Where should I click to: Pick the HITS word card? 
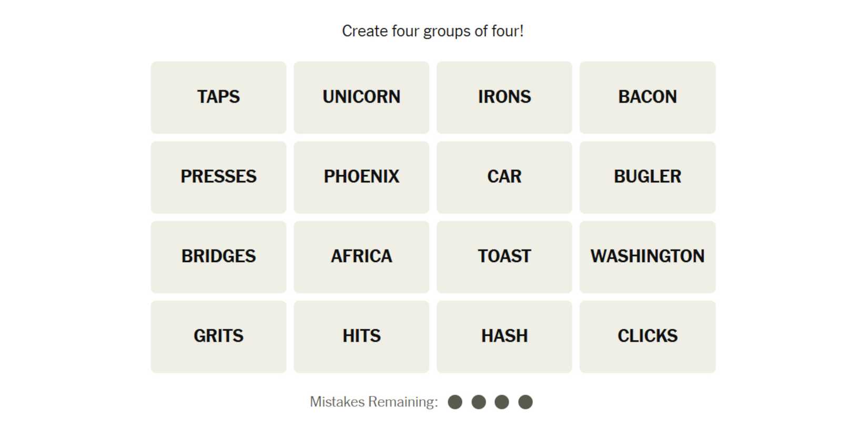coord(361,336)
